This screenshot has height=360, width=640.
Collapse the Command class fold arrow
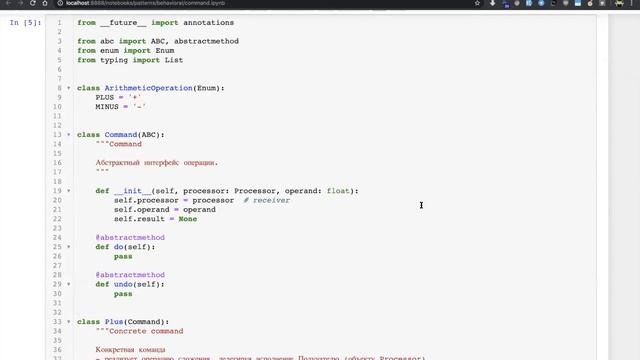[69, 135]
